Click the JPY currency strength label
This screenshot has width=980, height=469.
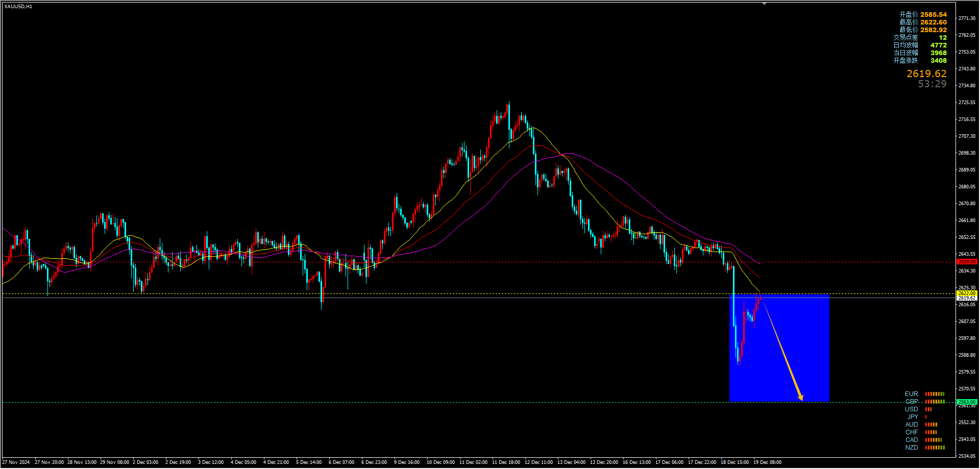pyautogui.click(x=913, y=417)
